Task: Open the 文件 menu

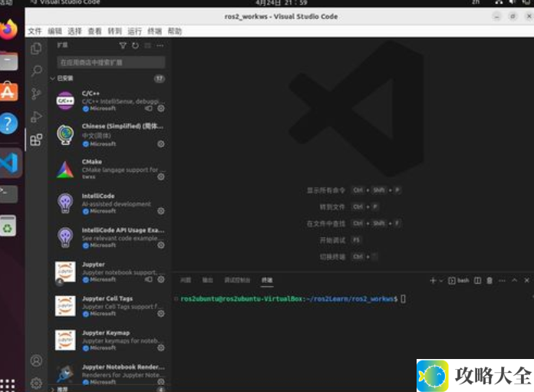Action: 35,31
